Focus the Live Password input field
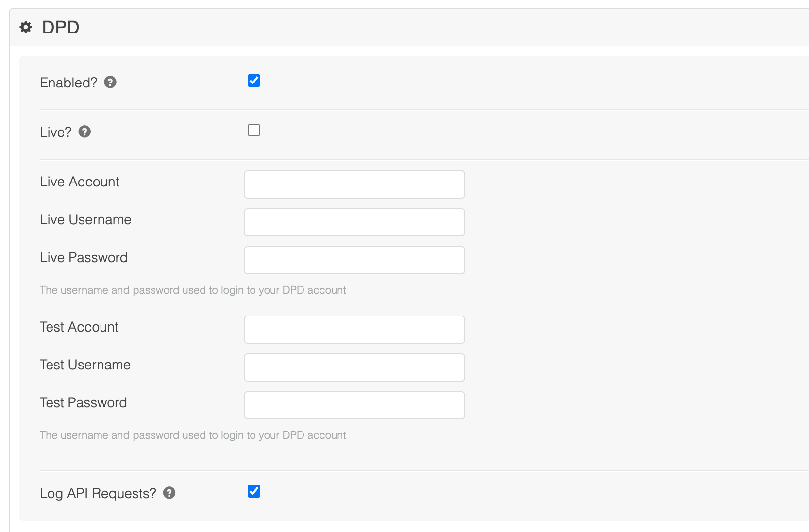Image resolution: width=809 pixels, height=532 pixels. (354, 260)
